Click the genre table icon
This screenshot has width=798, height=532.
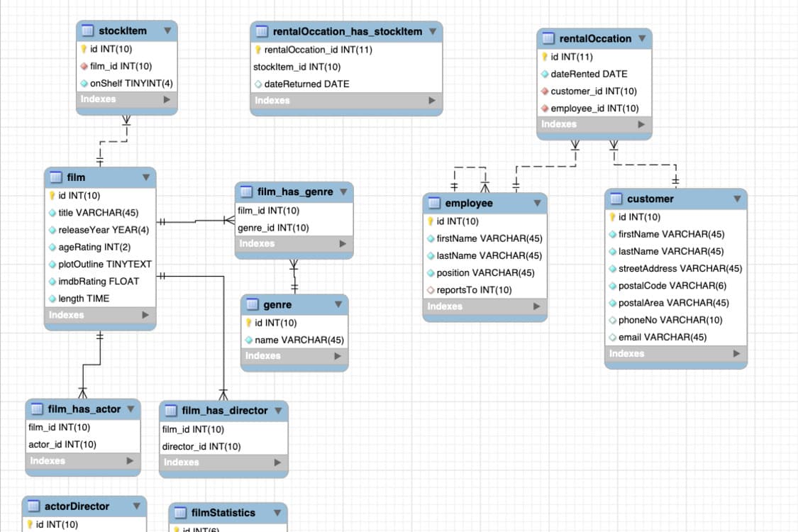pos(253,305)
